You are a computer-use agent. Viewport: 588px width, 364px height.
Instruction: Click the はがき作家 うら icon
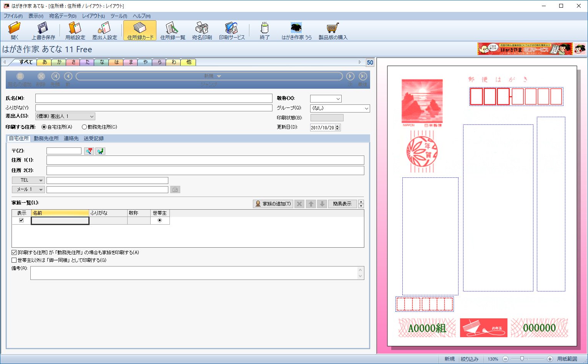296,28
